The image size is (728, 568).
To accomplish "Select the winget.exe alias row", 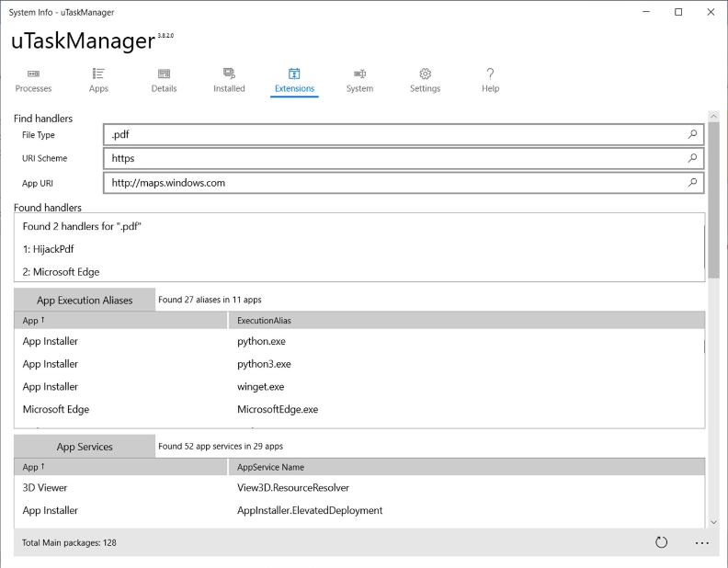I will (358, 387).
